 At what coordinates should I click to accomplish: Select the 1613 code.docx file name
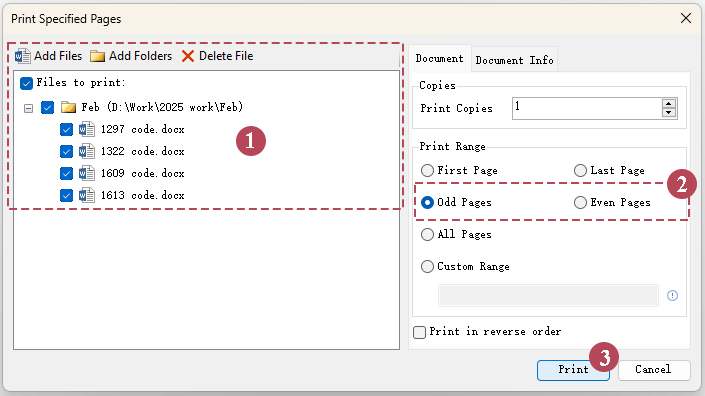[143, 196]
